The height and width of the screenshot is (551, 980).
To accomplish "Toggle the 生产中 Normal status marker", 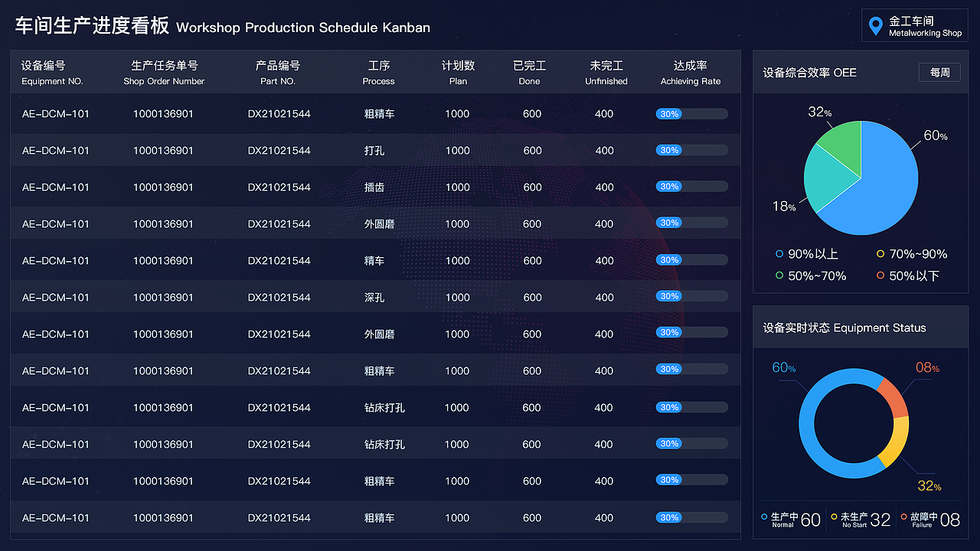I will (764, 517).
